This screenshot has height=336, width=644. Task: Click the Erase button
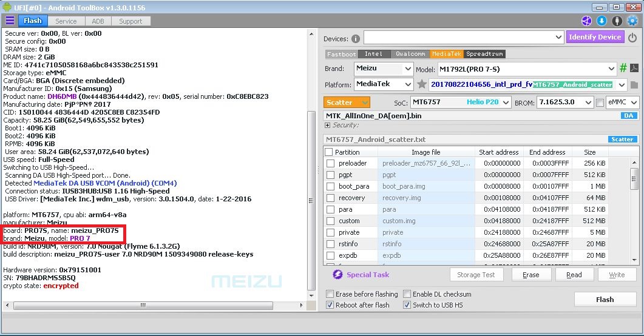coord(530,275)
